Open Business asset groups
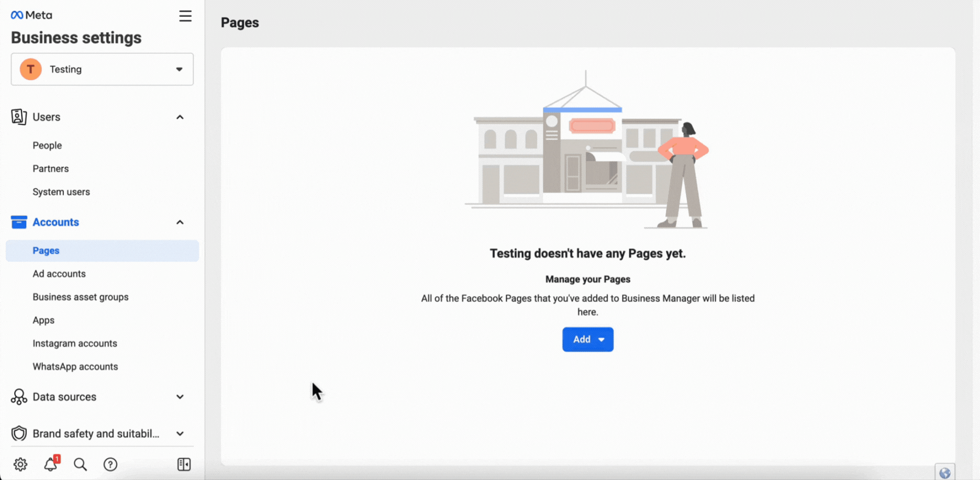This screenshot has width=980, height=480. [81, 297]
